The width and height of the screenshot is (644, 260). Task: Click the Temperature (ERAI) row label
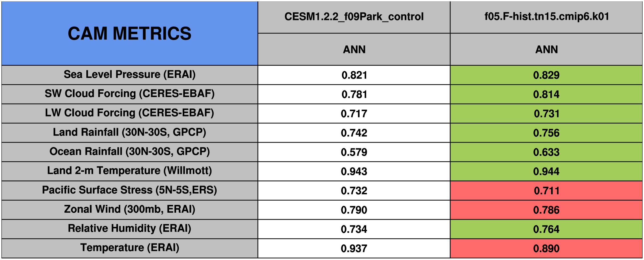pyautogui.click(x=130, y=248)
